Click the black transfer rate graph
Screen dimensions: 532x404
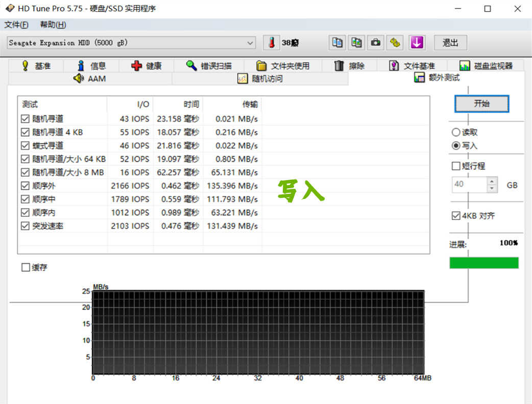pyautogui.click(x=258, y=332)
